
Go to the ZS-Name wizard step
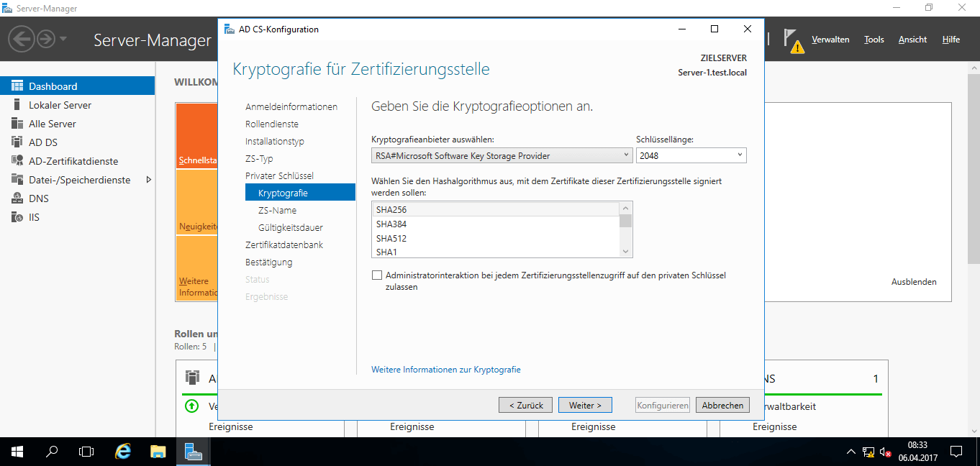click(277, 210)
